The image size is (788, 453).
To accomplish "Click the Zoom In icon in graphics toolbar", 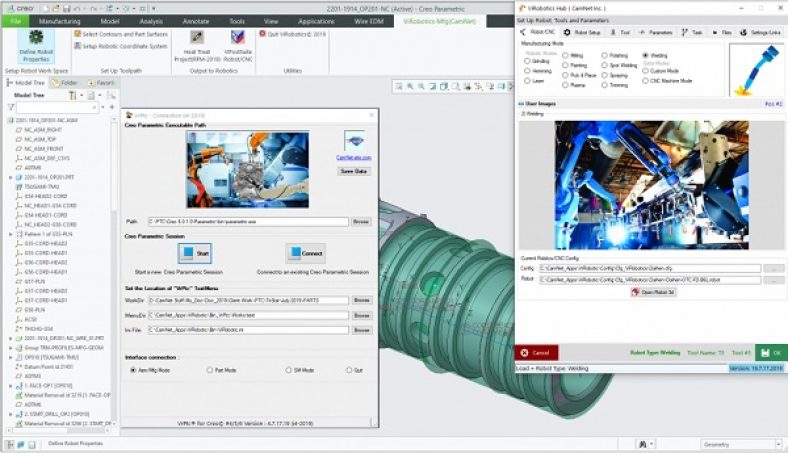I will click(410, 86).
